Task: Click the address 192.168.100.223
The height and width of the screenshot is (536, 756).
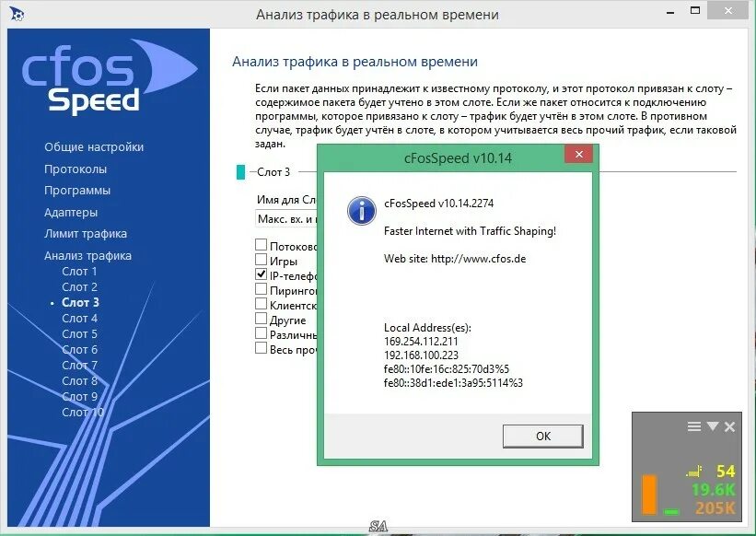Action: [421, 355]
